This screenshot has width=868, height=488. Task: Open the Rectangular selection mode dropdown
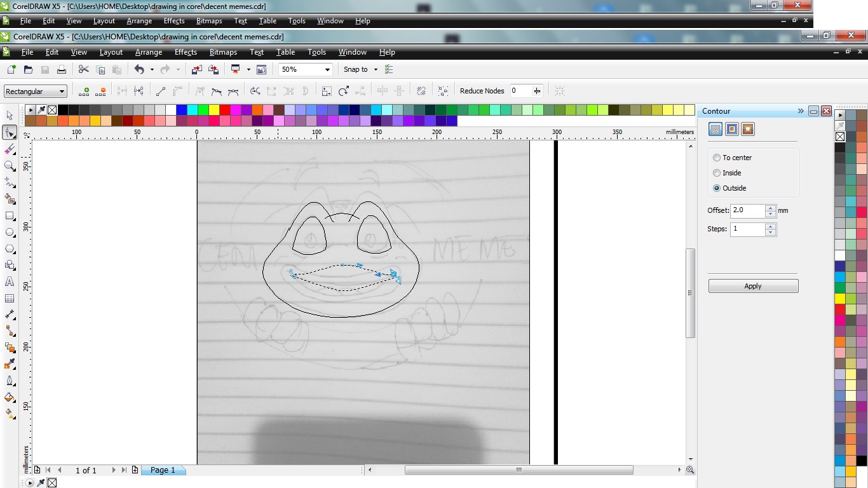[x=62, y=91]
